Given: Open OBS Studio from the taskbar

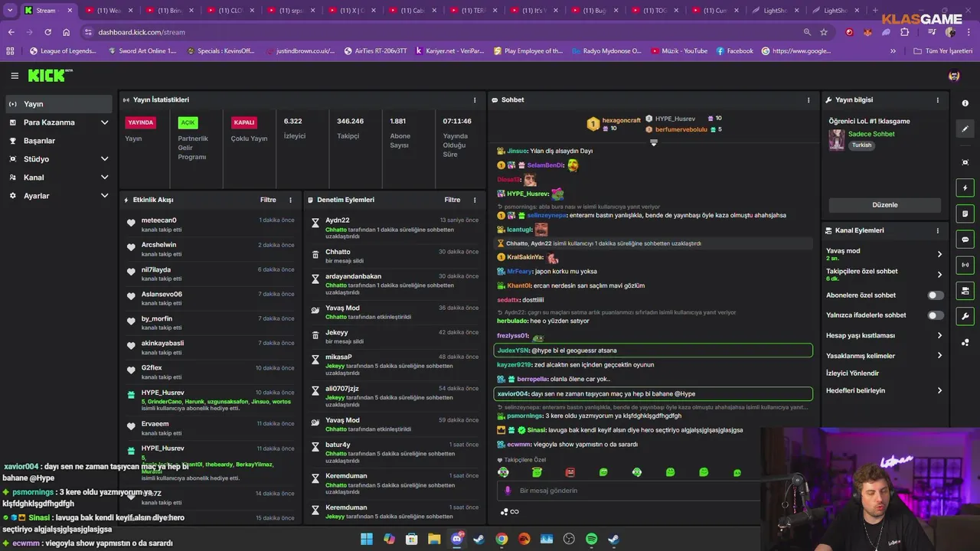Looking at the screenshot, I should [x=569, y=539].
